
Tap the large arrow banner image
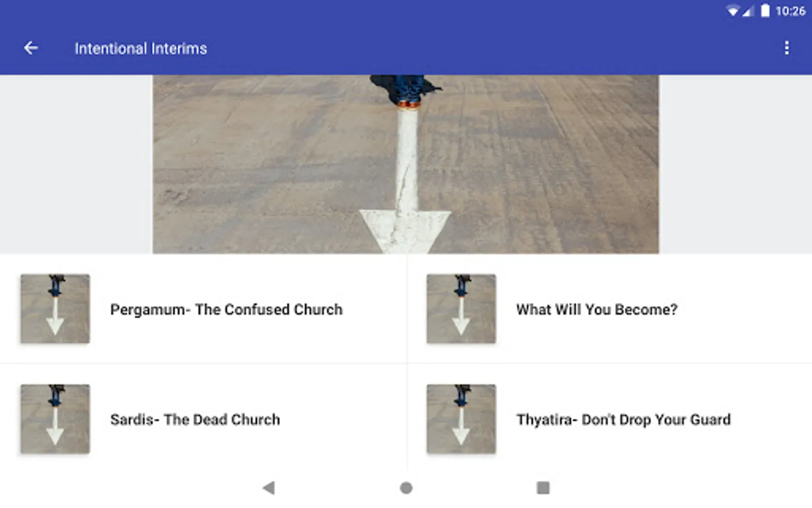coord(405,164)
